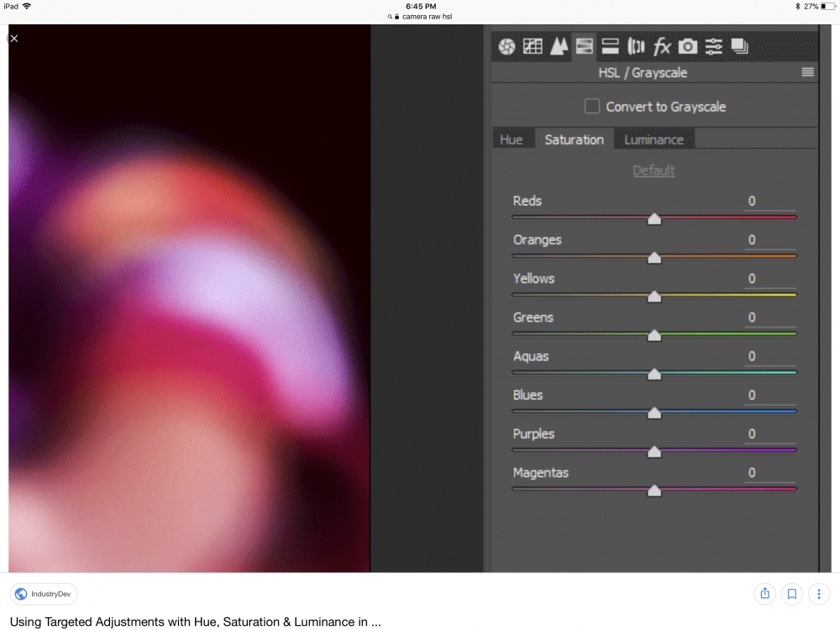The width and height of the screenshot is (840, 630).
Task: Open the Effects fx panel icon
Action: point(662,46)
